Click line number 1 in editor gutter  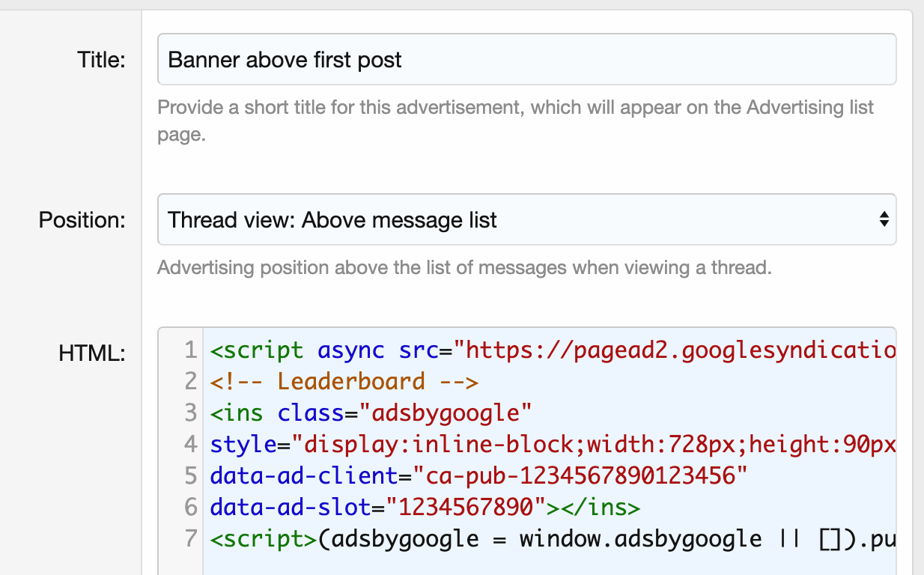coord(190,350)
